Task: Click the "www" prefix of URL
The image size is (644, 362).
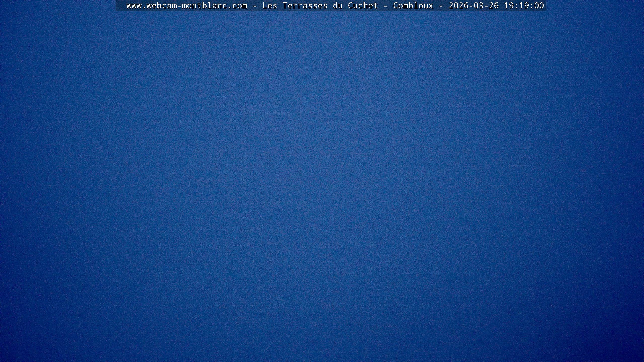Action: (134, 6)
